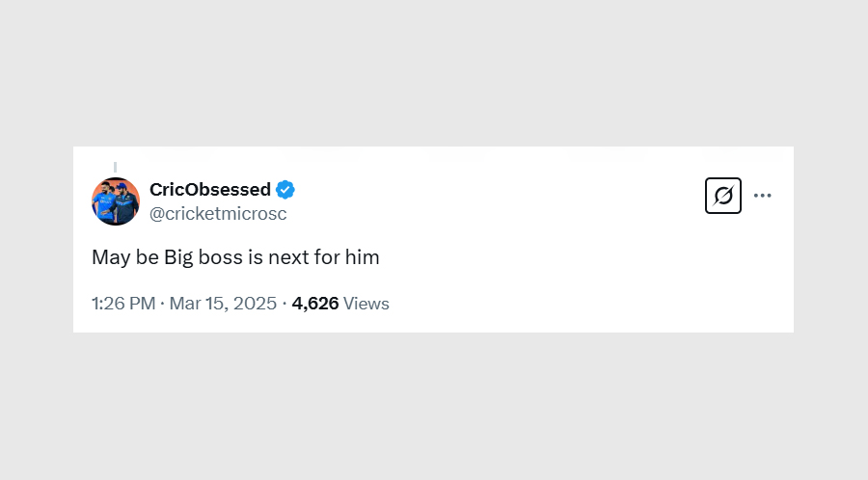Open the three-dot more options menu
868x480 pixels.
tap(763, 196)
